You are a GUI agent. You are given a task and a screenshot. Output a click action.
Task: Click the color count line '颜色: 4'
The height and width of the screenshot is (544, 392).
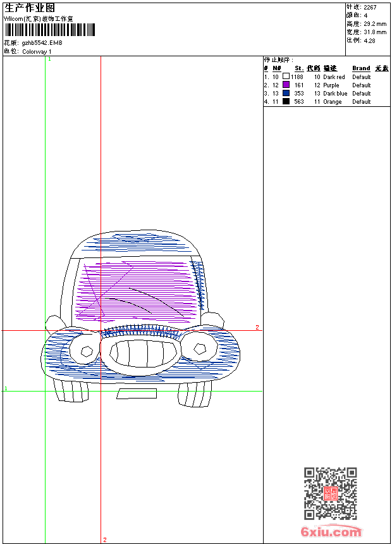click(x=357, y=15)
